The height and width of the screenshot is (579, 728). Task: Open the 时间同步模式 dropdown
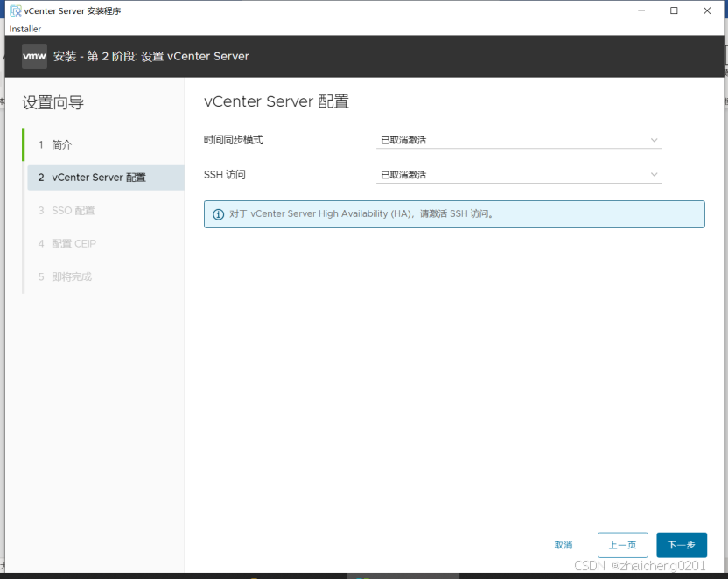pos(519,140)
